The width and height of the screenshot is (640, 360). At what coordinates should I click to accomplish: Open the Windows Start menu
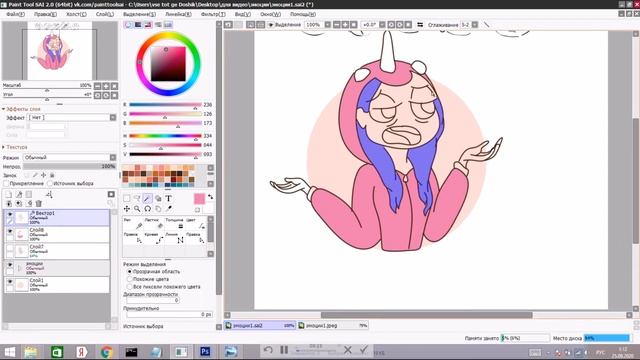point(9,351)
